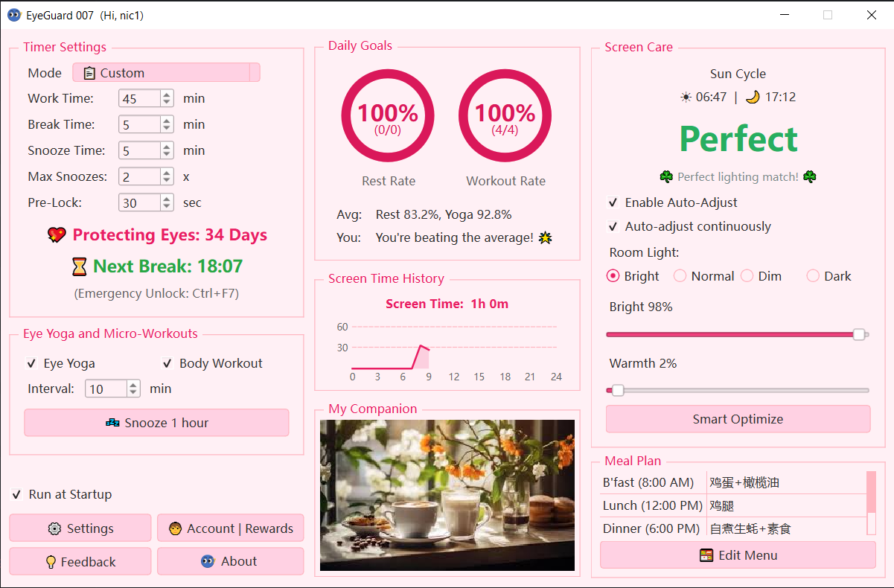The width and height of the screenshot is (894, 588).
Task: Open the Mode dropdown showing Custom
Action: [x=165, y=72]
